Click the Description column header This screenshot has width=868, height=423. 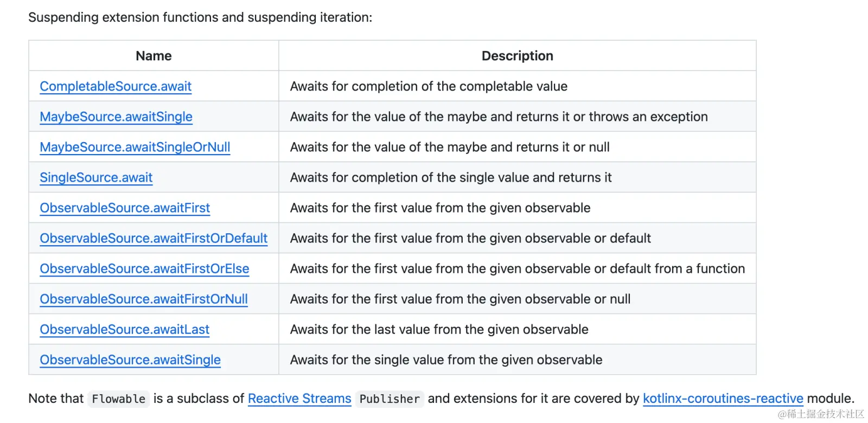(518, 56)
